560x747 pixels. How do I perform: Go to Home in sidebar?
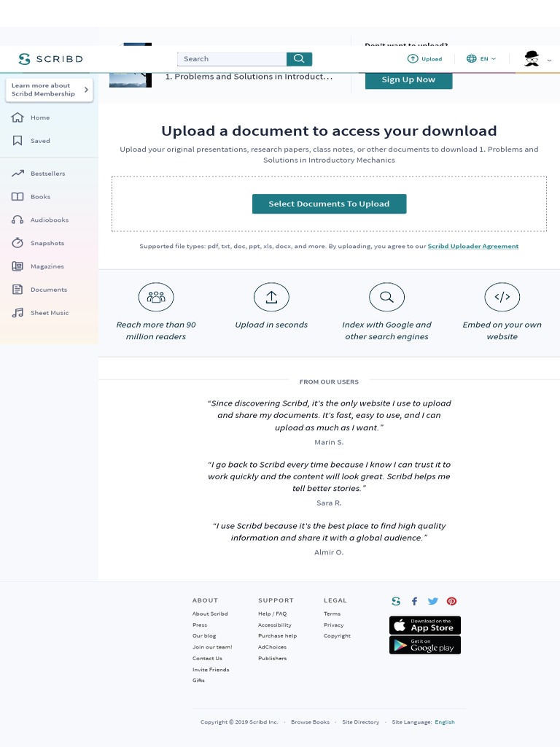pyautogui.click(x=40, y=117)
